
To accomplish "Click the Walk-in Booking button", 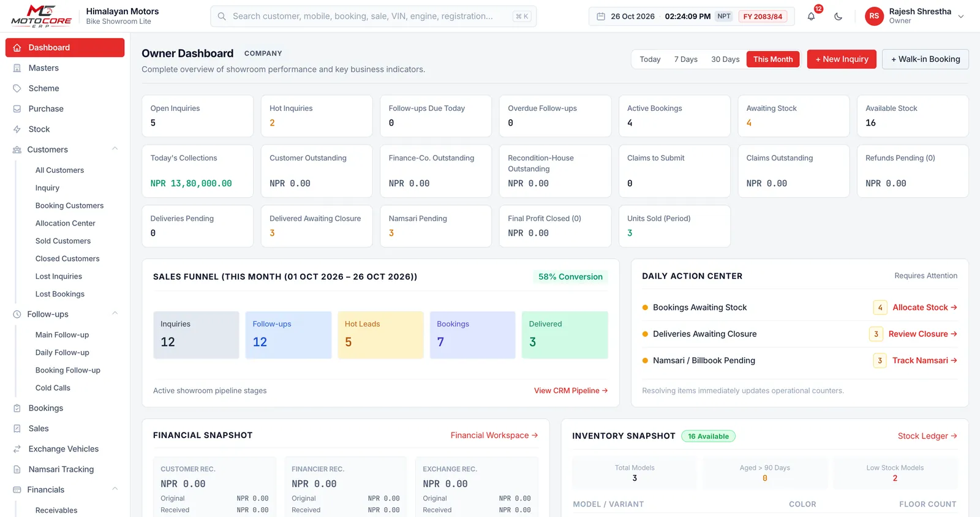I will coord(925,59).
